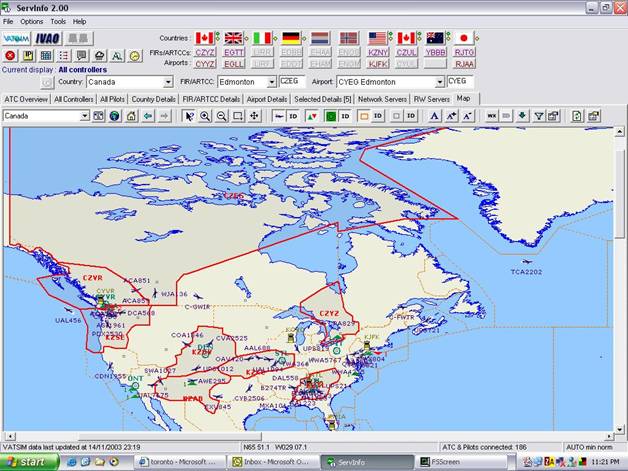Viewport: 628px width, 471px height.
Task: Click the CZEG FIR code input field
Action: coord(292,81)
